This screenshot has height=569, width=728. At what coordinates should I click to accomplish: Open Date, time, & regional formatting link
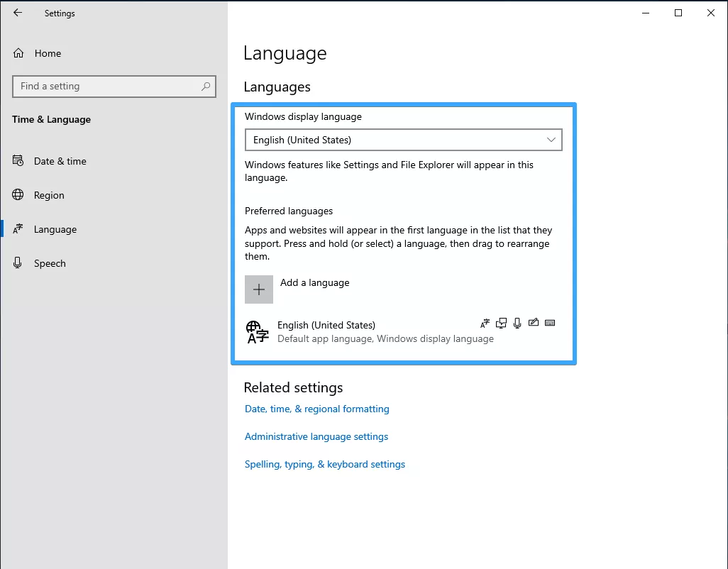pyautogui.click(x=317, y=409)
